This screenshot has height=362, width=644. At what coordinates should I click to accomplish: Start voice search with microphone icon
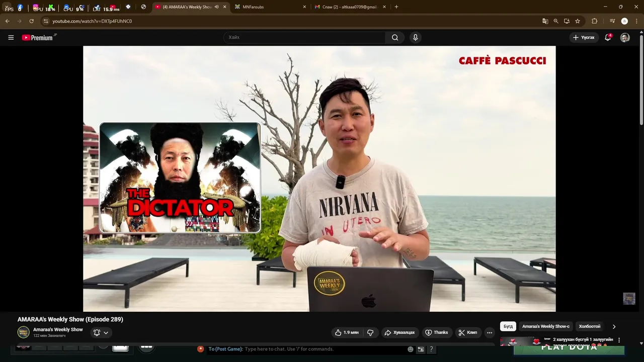(x=415, y=37)
